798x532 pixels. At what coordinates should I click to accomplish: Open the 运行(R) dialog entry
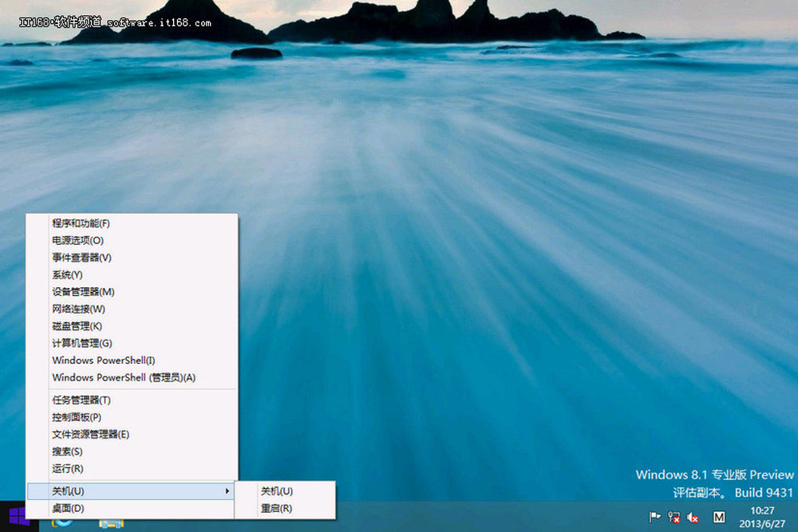tap(70, 468)
